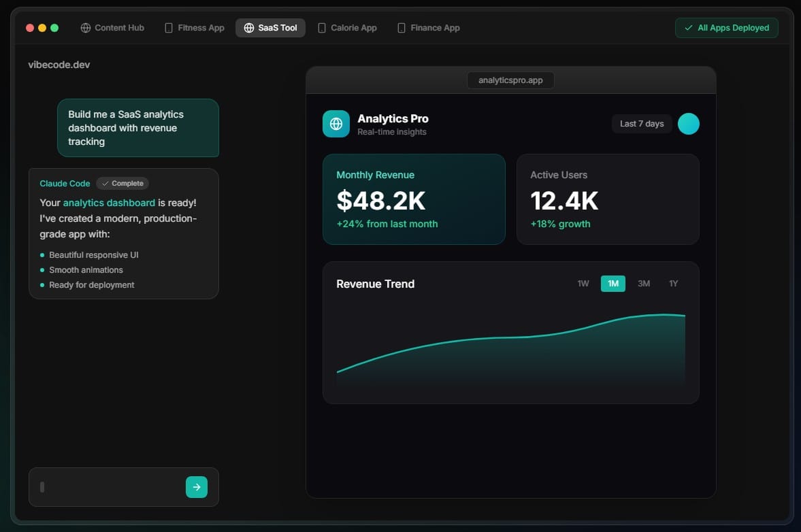801x532 pixels.
Task: Select the 1M chart range
Action: [612, 284]
